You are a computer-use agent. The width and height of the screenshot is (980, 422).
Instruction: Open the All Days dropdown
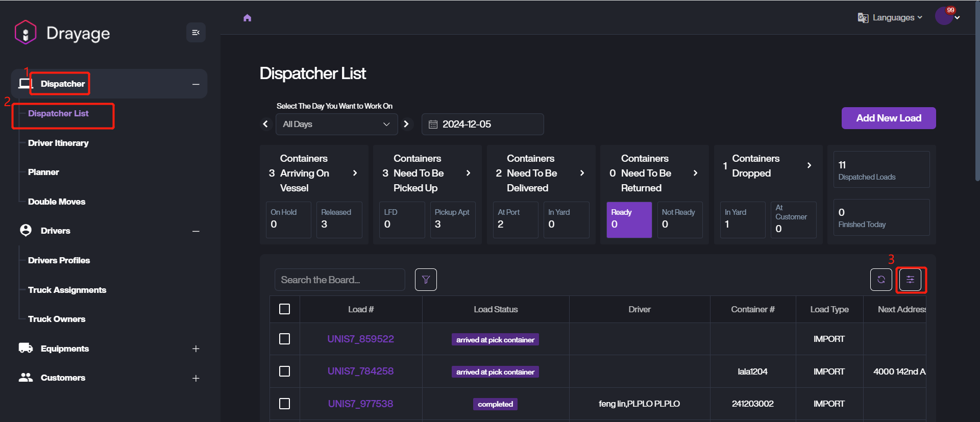(x=336, y=125)
